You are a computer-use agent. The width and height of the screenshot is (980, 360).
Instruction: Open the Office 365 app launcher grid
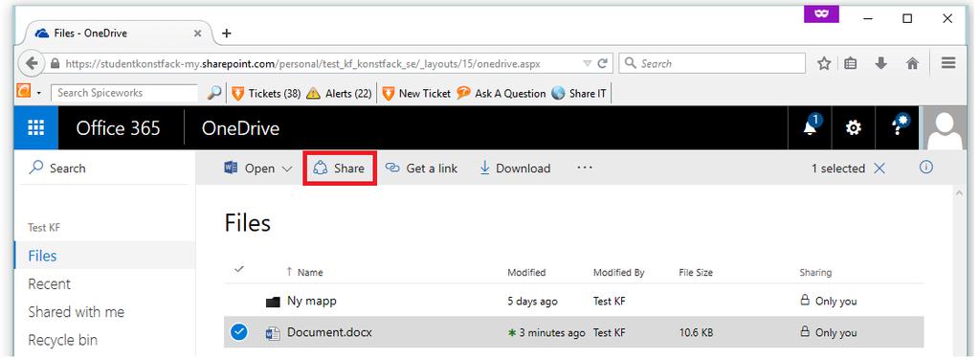pyautogui.click(x=36, y=128)
